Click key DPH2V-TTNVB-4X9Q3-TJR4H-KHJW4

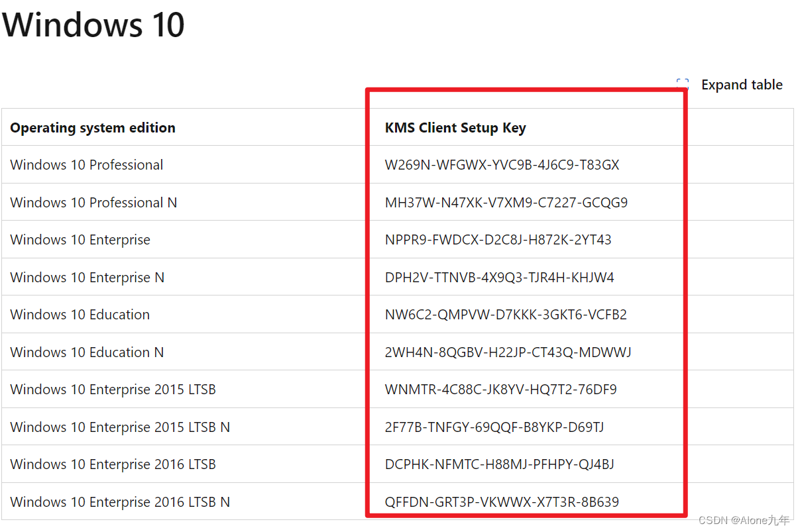(500, 278)
